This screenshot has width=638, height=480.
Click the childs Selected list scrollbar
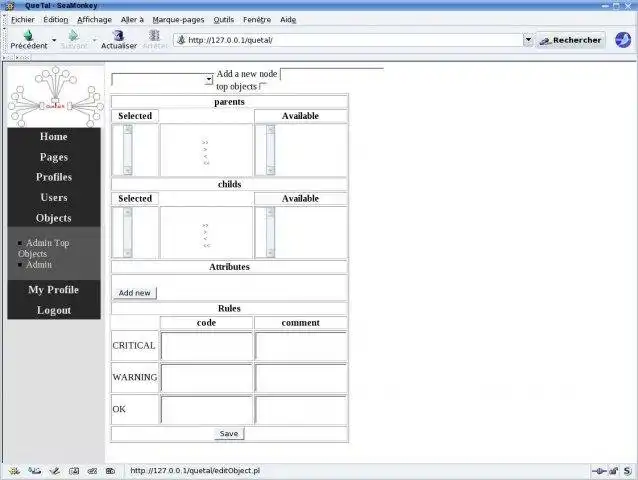click(128, 232)
